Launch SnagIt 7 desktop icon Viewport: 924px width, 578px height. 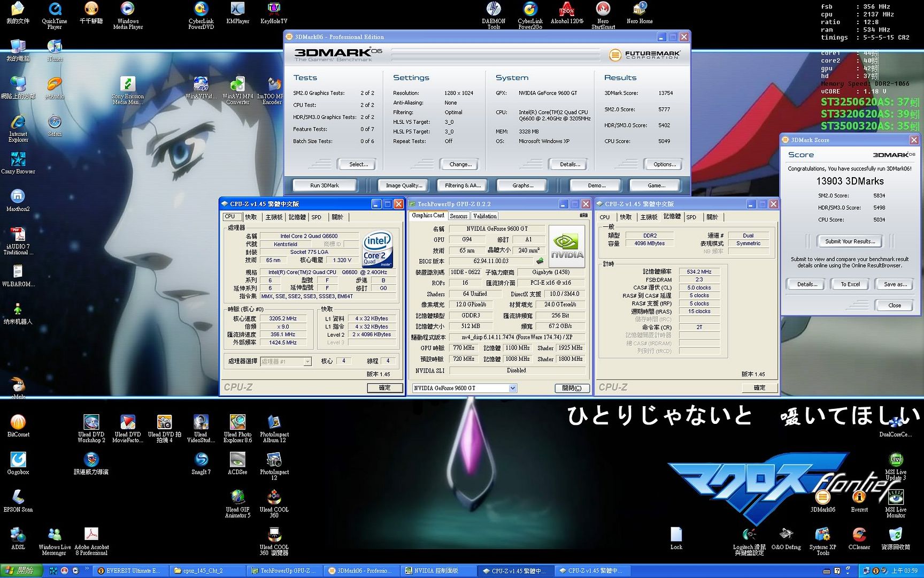(201, 463)
